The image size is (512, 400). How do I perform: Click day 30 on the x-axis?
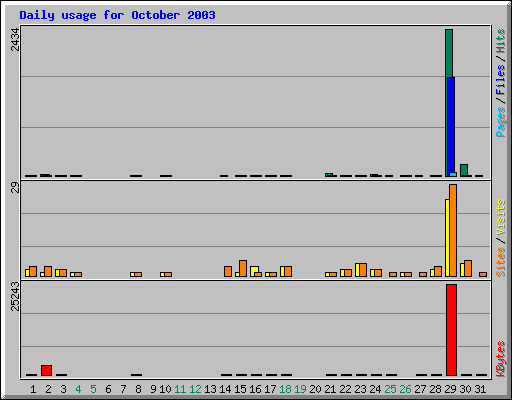coord(465,389)
